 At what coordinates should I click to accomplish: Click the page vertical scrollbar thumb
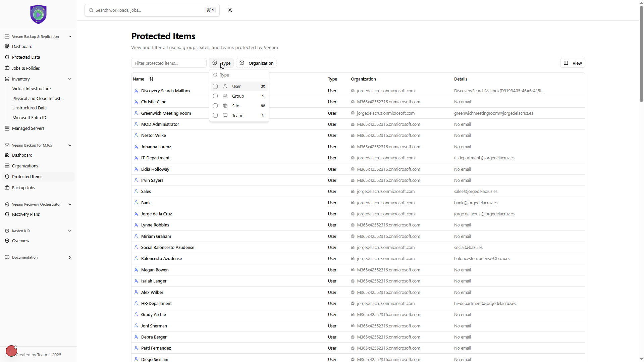641,54
